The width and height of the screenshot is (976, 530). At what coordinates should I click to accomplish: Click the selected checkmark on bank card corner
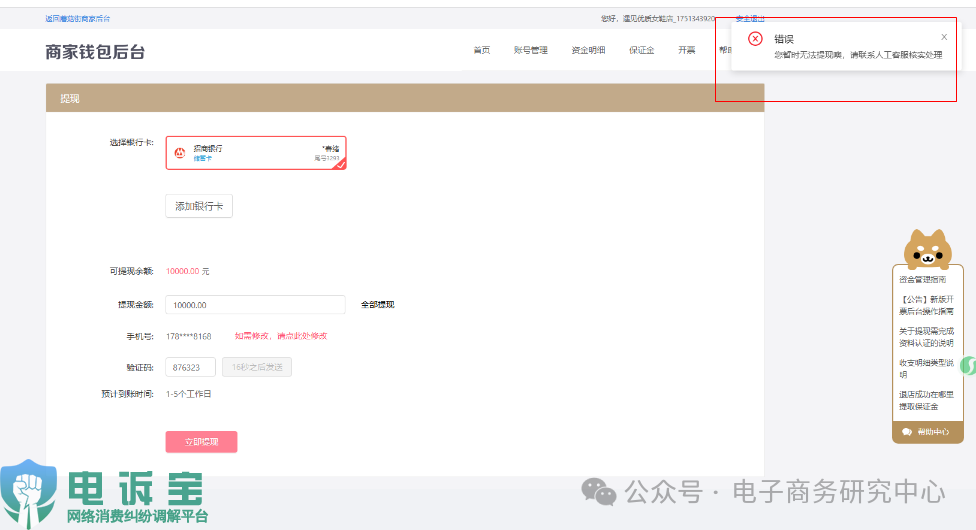[x=339, y=164]
